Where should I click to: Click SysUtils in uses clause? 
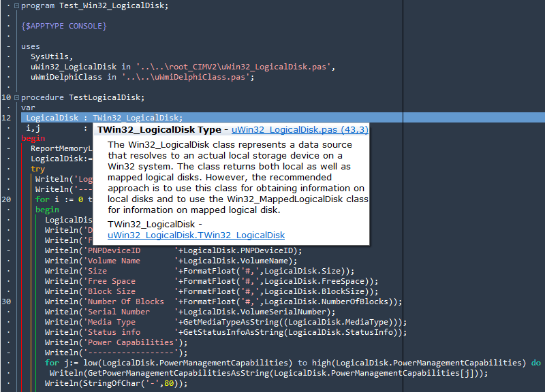click(50, 56)
